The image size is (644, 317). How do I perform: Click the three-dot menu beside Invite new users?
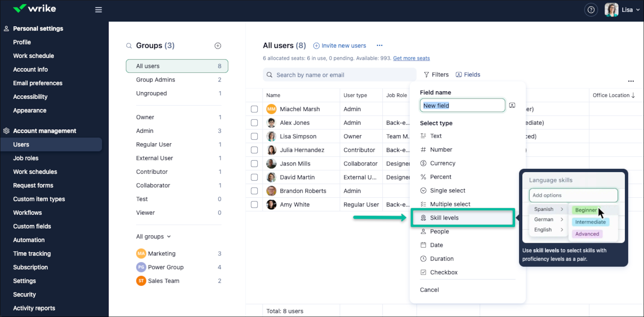click(380, 45)
